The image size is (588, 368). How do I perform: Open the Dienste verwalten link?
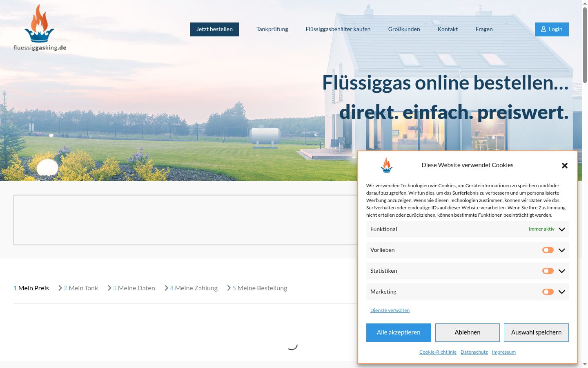coord(390,310)
